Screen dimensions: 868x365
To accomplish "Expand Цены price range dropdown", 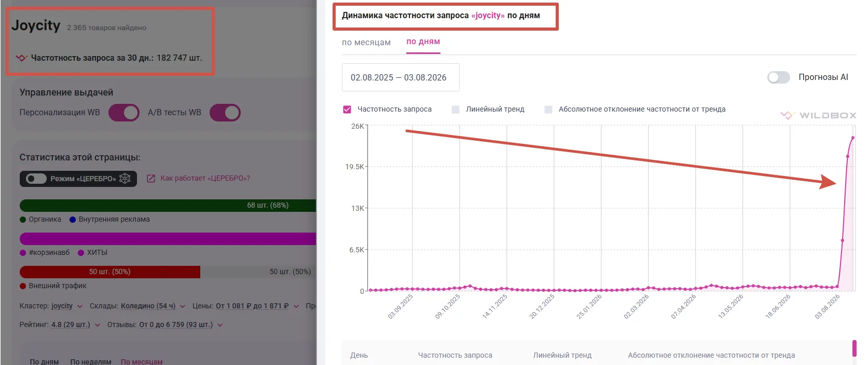I will pyautogui.click(x=296, y=306).
